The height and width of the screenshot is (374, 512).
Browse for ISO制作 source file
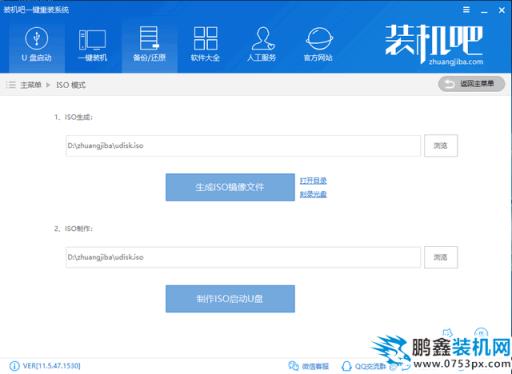coord(441,257)
